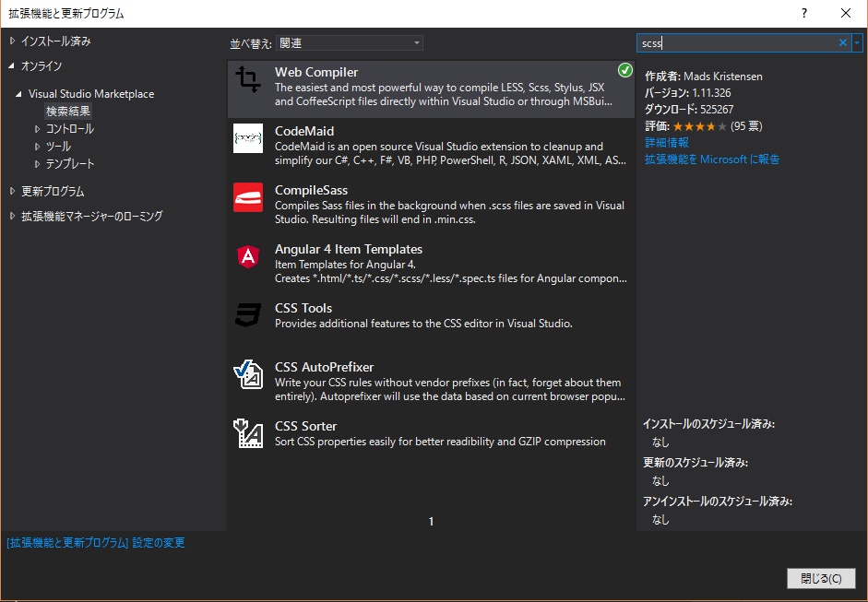Click the CSS Sorter icon
Image resolution: width=868 pixels, height=602 pixels.
(x=248, y=433)
